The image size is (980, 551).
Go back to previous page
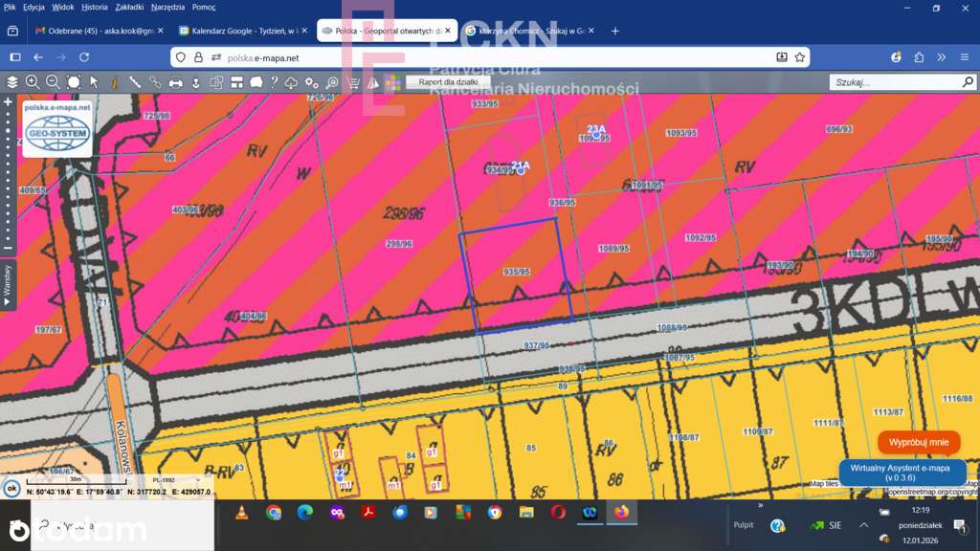point(38,57)
